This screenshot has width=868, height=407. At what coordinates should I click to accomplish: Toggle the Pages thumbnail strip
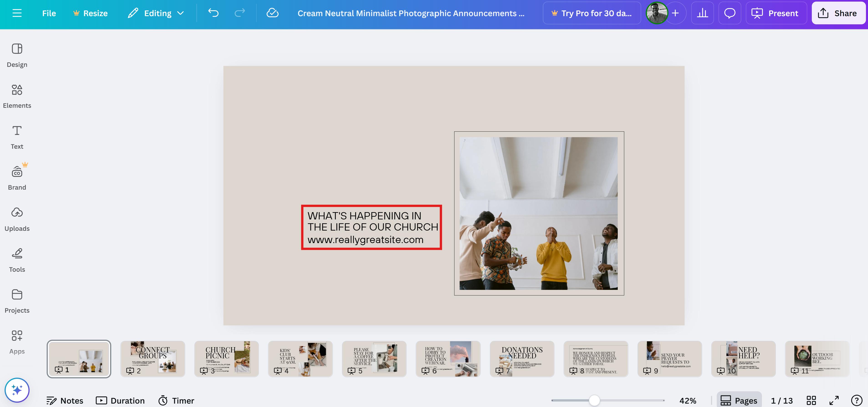pyautogui.click(x=739, y=400)
